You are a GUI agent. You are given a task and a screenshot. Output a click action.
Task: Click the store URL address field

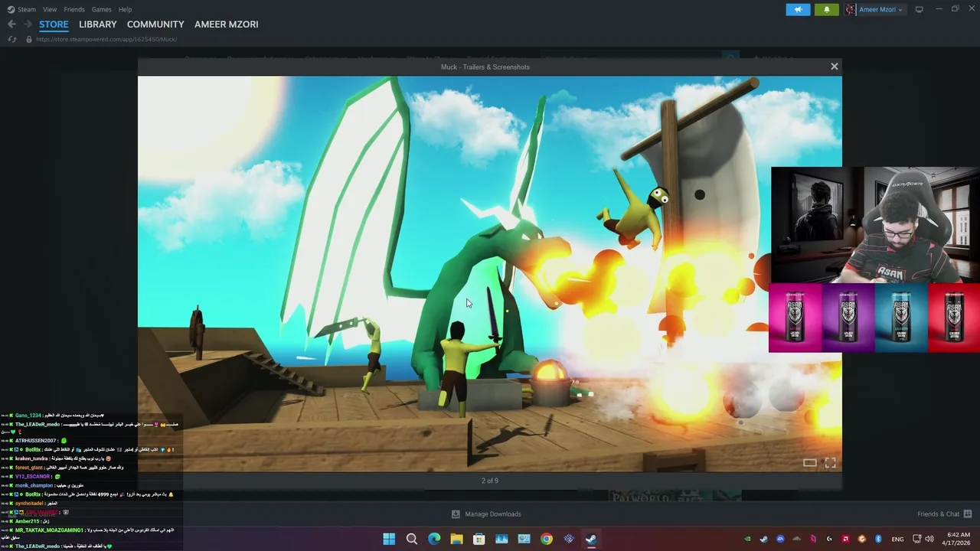pyautogui.click(x=106, y=39)
